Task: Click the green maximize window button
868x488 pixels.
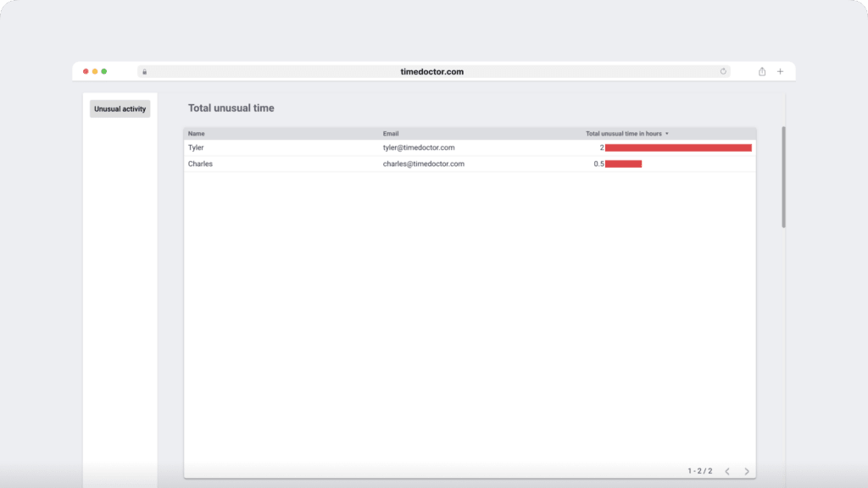Action: [104, 71]
